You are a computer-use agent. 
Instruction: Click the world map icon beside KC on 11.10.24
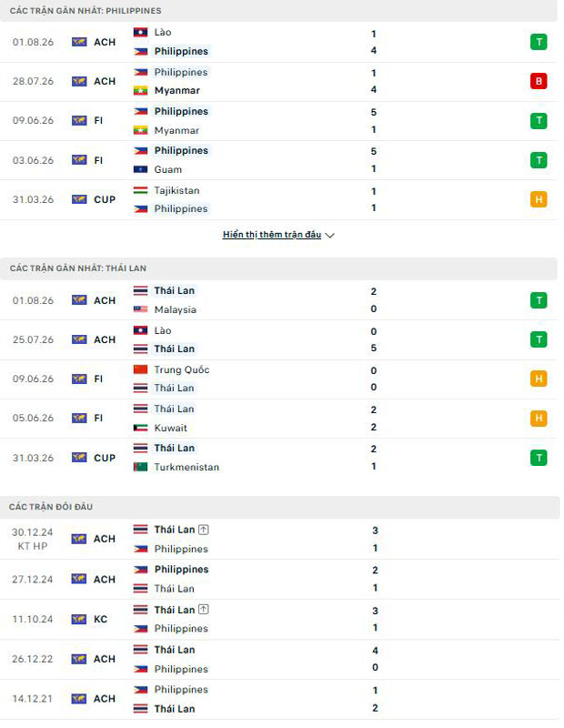(79, 620)
